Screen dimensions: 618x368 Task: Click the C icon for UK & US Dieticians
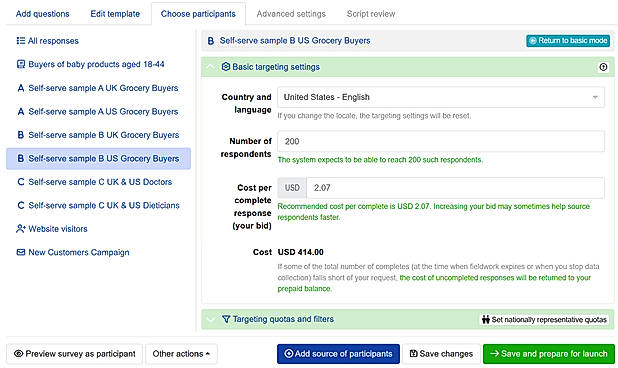click(x=21, y=206)
